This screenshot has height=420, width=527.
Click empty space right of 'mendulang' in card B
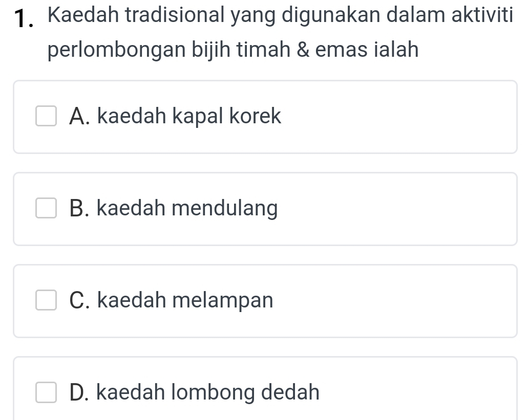click(x=399, y=209)
